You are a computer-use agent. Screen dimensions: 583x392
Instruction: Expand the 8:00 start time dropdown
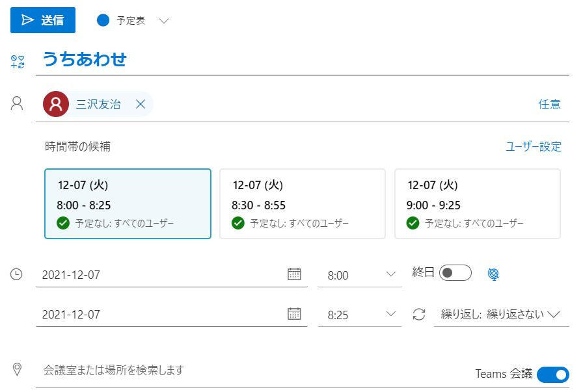pyautogui.click(x=360, y=275)
